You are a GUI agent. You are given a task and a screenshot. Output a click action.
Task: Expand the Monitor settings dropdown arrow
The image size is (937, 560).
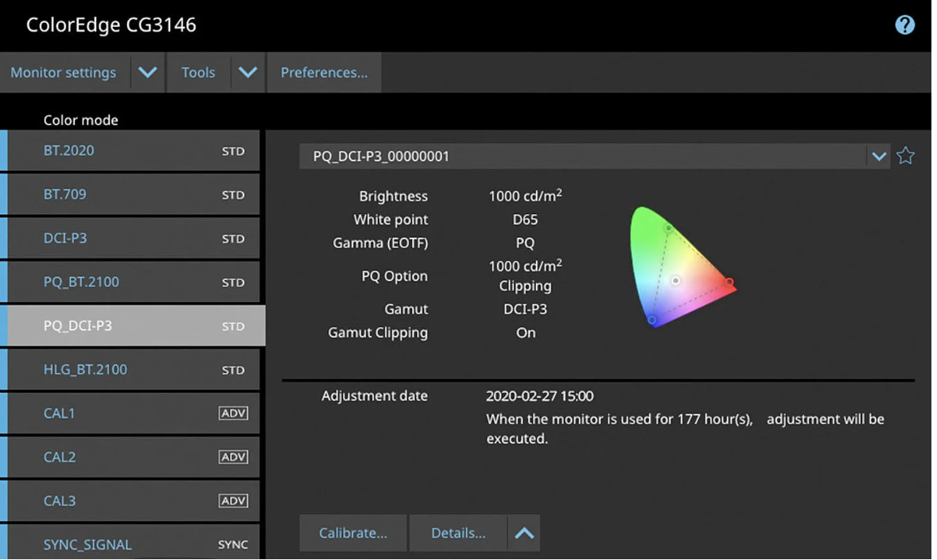[x=148, y=72]
